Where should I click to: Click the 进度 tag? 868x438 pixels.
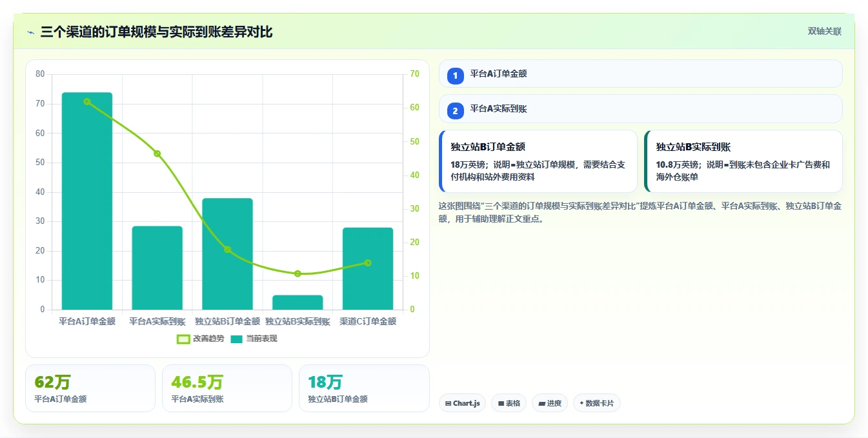pos(550,403)
